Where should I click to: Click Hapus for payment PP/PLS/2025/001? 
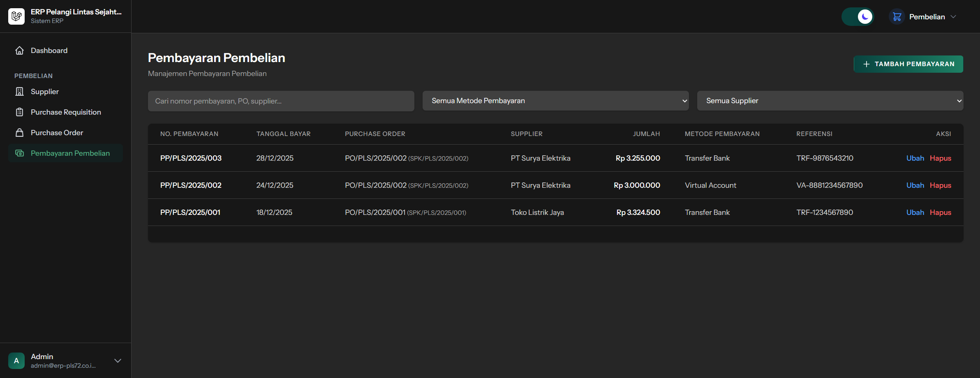click(x=941, y=212)
